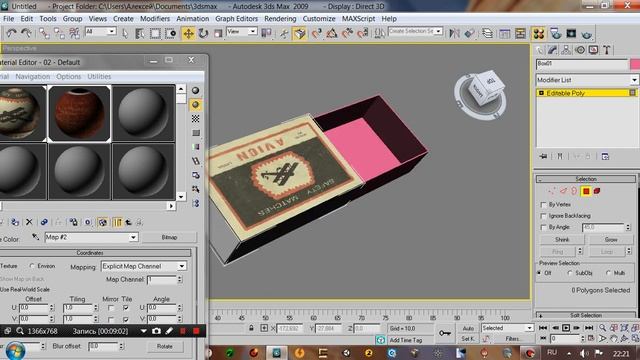The height and width of the screenshot is (360, 640).
Task: Open the Map #2 name dropdown
Action: point(91,237)
